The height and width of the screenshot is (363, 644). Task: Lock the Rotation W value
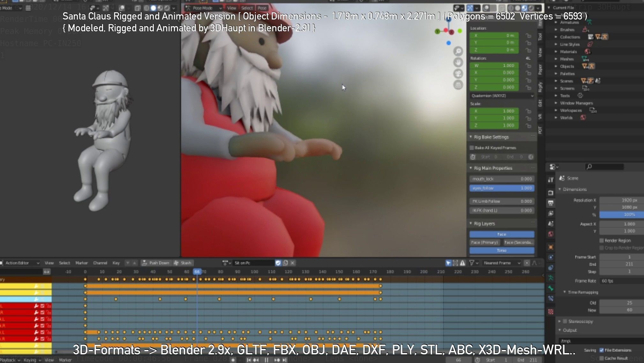[528, 66]
